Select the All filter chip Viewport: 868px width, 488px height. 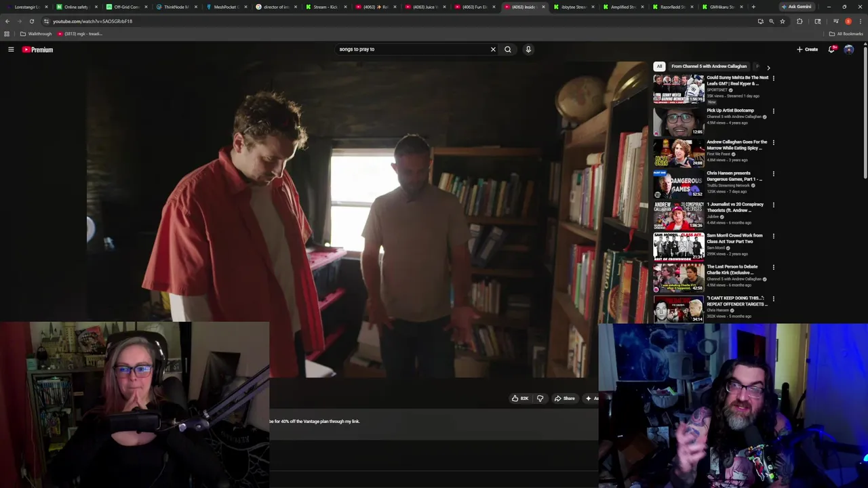click(659, 66)
